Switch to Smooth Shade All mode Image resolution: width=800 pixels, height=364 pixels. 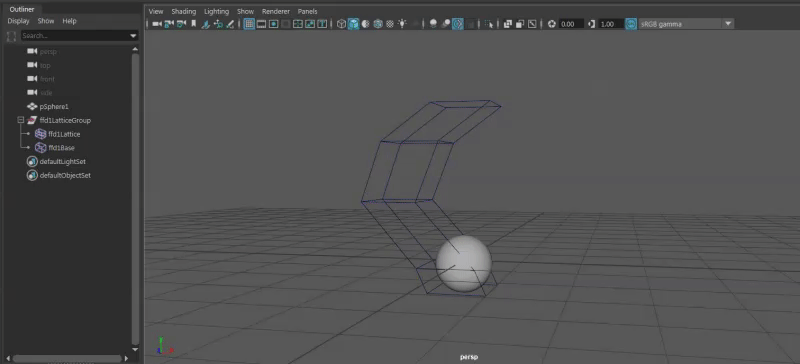[x=354, y=24]
